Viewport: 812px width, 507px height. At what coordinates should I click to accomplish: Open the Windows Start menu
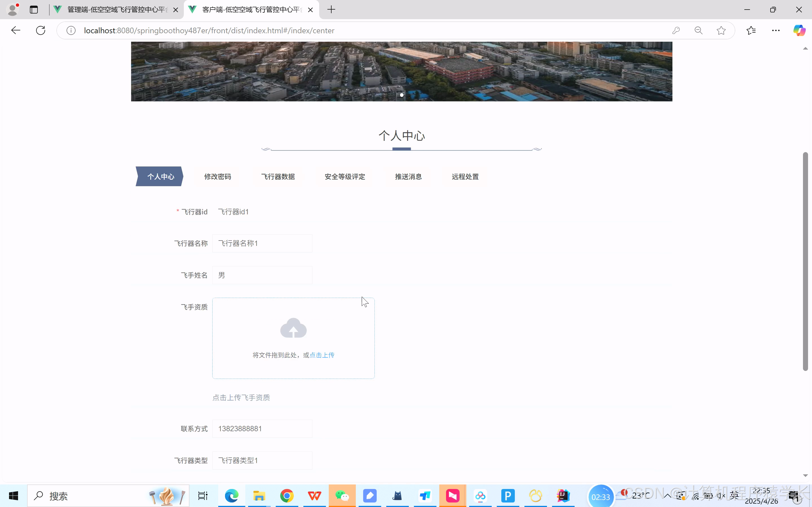[x=14, y=496]
